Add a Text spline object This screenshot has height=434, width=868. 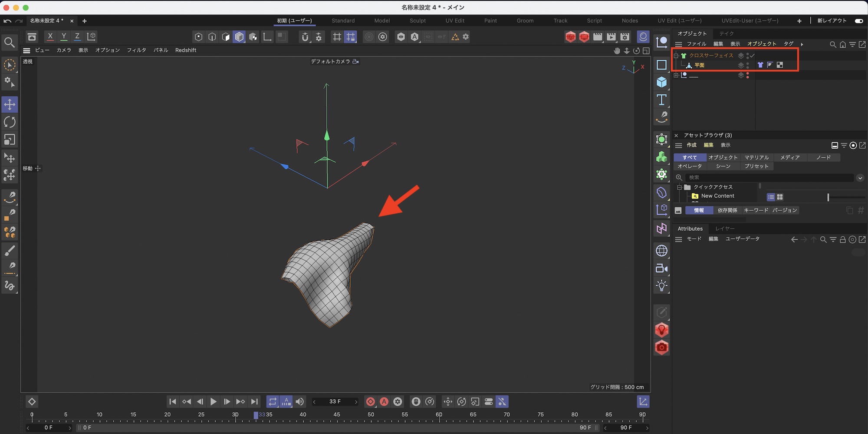click(661, 100)
